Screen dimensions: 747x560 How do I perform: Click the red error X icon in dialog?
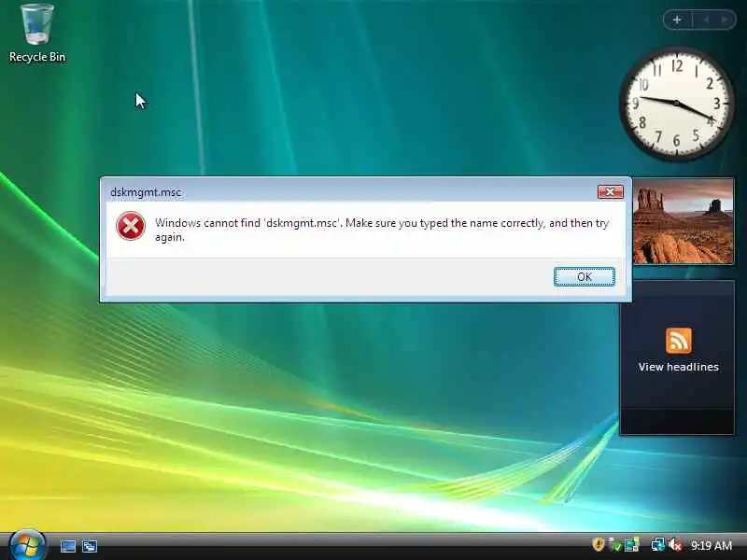click(x=131, y=226)
